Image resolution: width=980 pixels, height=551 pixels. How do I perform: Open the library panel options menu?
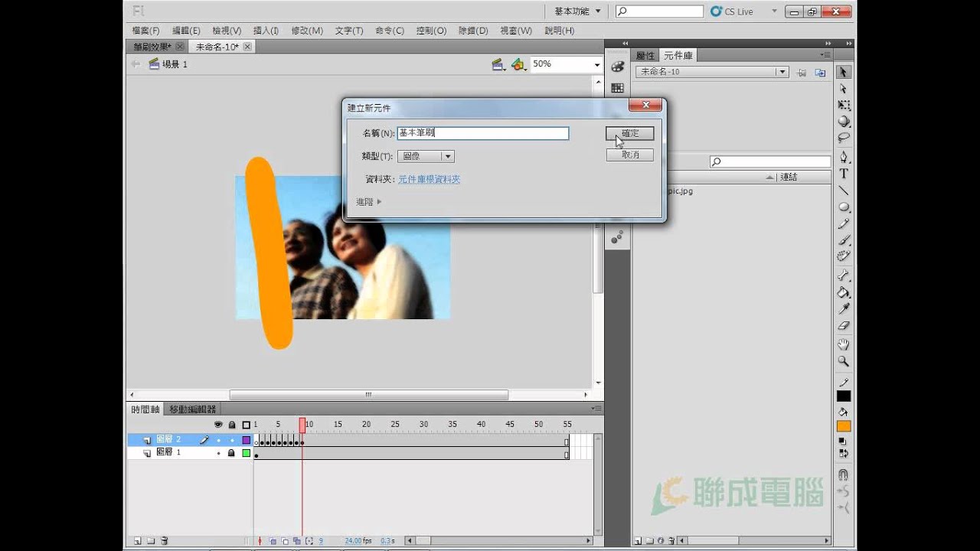click(x=825, y=55)
